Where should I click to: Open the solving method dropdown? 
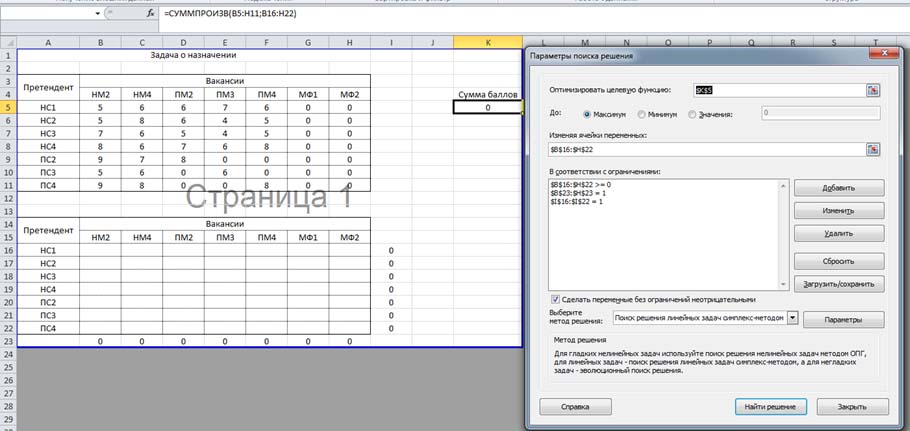click(793, 318)
